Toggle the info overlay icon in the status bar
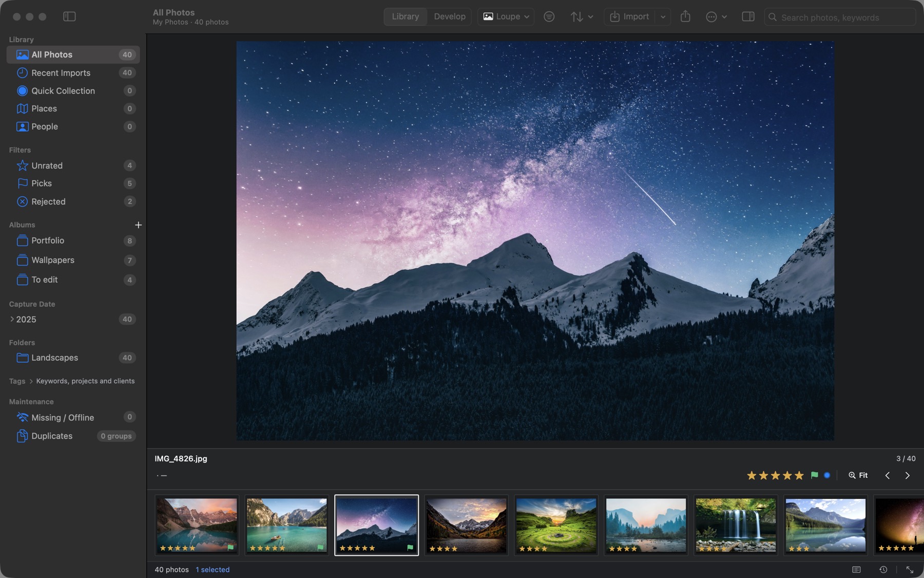The image size is (924, 578). pos(856,569)
